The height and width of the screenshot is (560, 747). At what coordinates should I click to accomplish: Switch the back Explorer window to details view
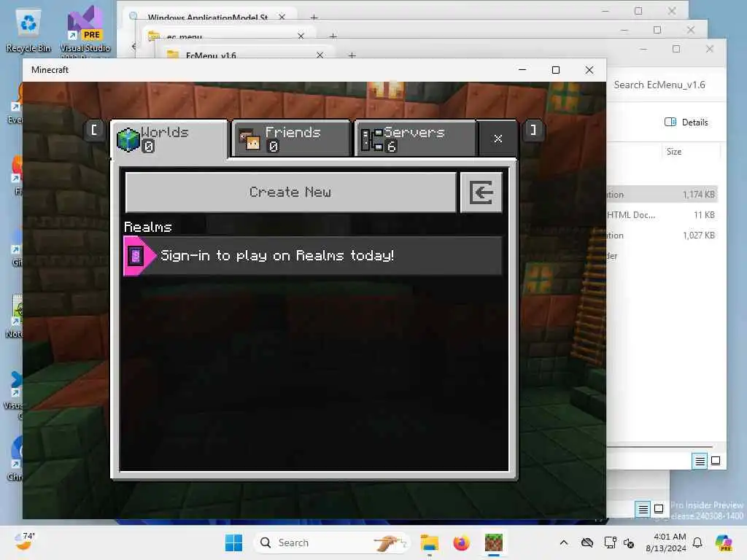[643, 509]
